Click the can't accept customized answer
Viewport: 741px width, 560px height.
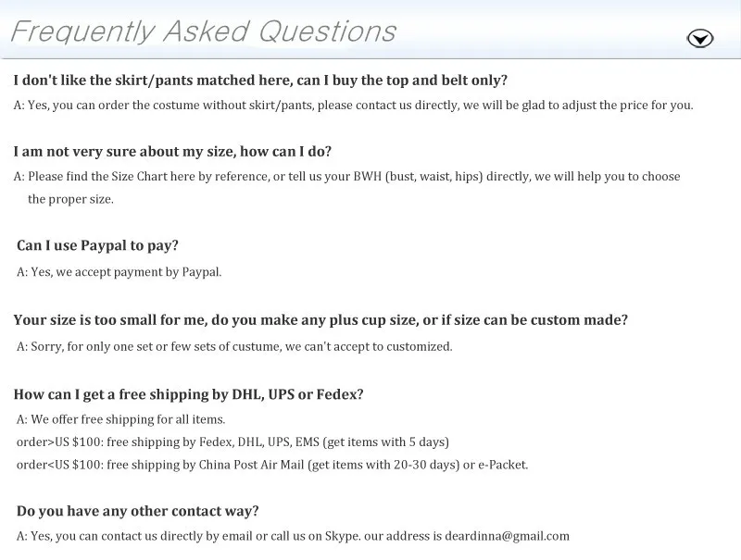tap(234, 346)
